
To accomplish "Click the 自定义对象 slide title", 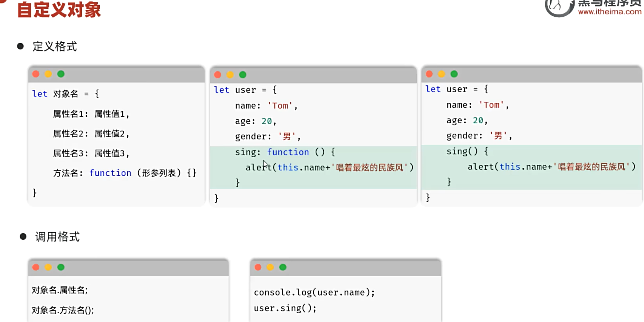I will click(x=59, y=9).
